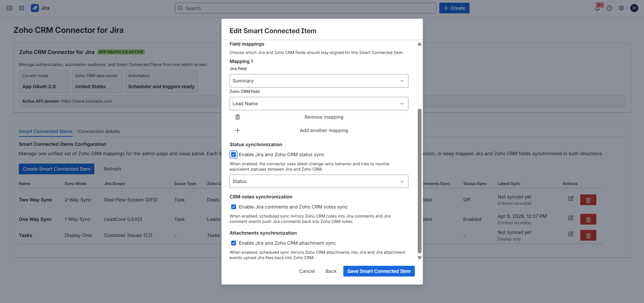Viewport: 644px width, 303px height.
Task: Click the dialog scroll up arrow
Action: pyautogui.click(x=419, y=44)
